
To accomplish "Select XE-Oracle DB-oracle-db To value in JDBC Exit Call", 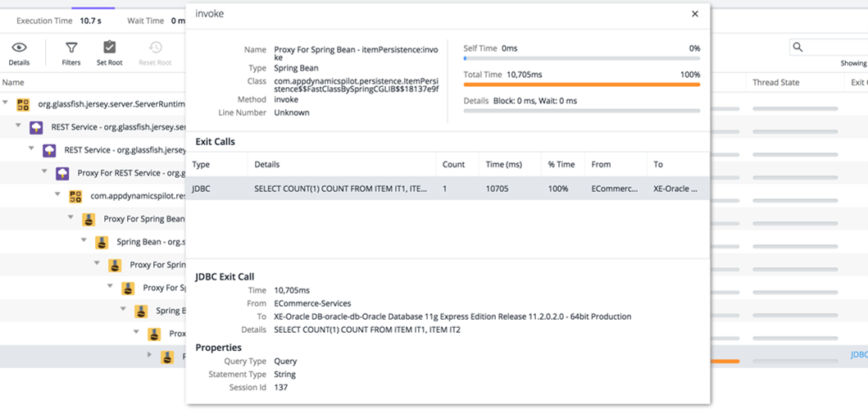I will pos(452,317).
